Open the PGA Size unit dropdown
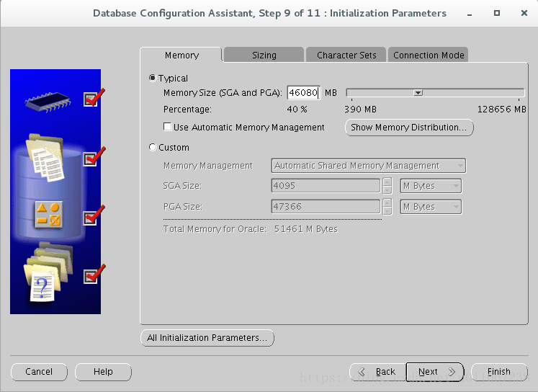This screenshot has width=538, height=392. point(431,207)
